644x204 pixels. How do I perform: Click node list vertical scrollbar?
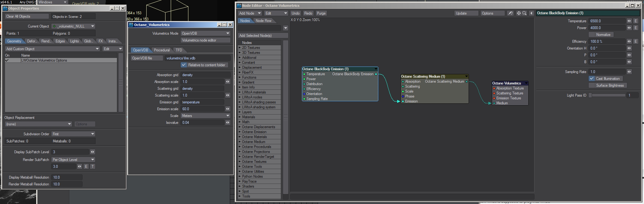286,117
